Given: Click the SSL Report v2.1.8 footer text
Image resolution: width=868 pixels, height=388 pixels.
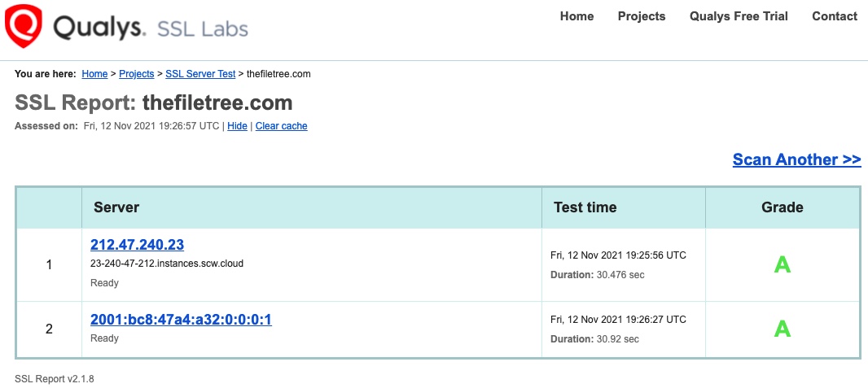Looking at the screenshot, I should (x=55, y=379).
